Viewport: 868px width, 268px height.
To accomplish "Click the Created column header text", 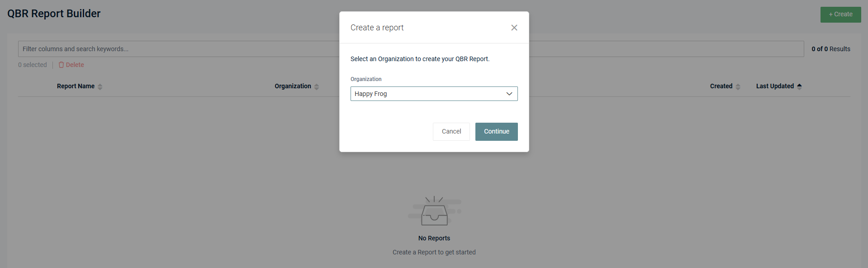I will pyautogui.click(x=721, y=86).
